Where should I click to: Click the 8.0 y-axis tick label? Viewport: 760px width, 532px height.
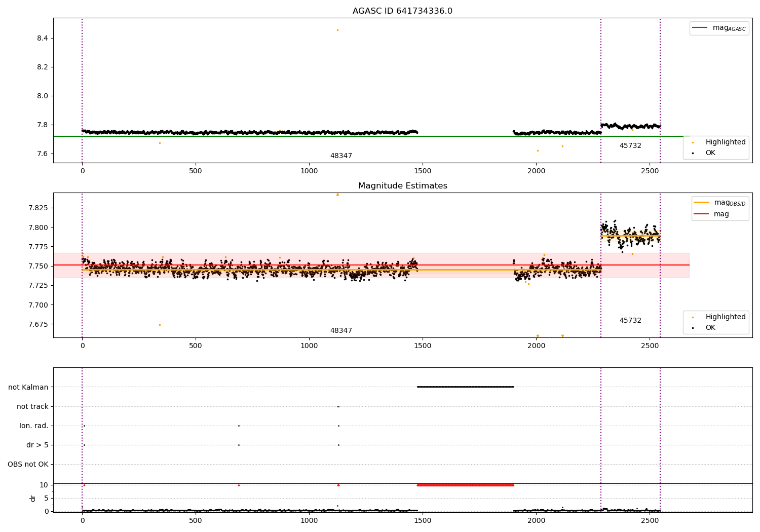[42, 96]
